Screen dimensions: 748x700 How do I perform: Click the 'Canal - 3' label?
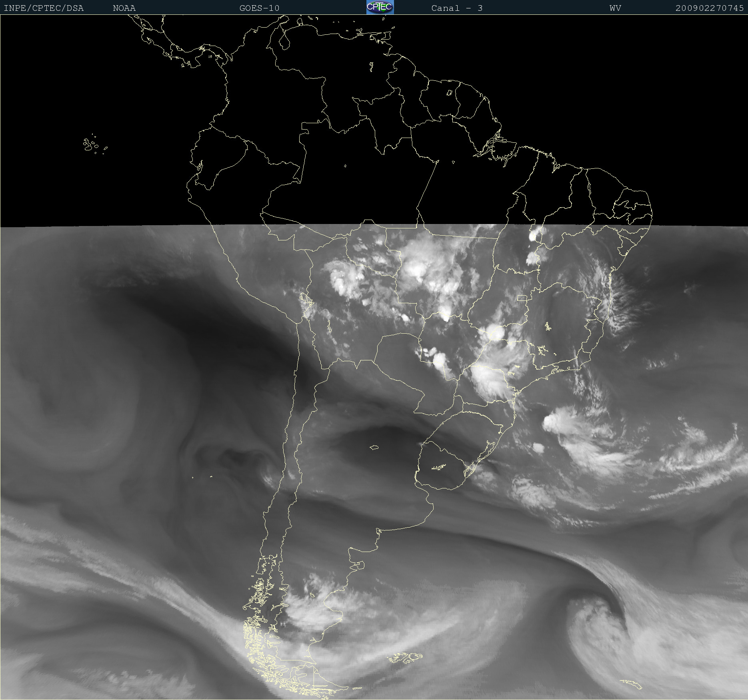pyautogui.click(x=457, y=8)
